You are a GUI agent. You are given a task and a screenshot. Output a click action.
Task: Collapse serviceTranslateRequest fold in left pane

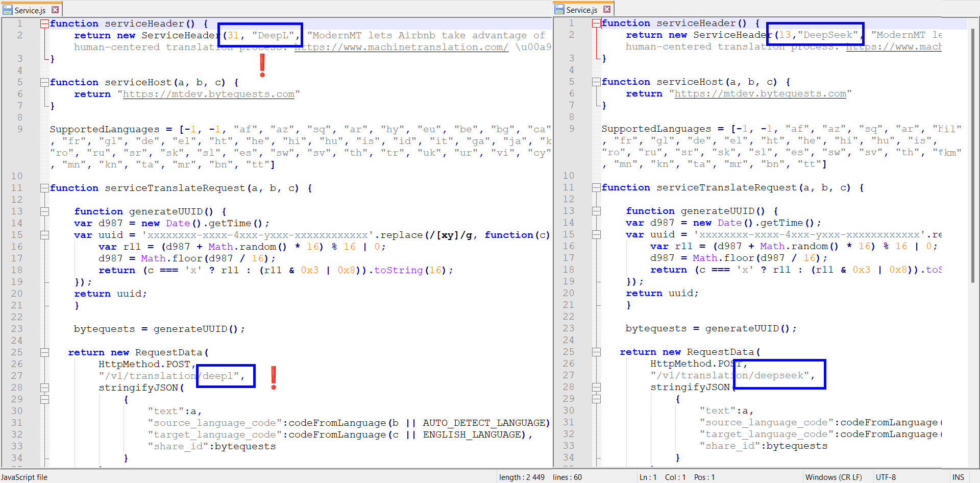click(x=45, y=188)
